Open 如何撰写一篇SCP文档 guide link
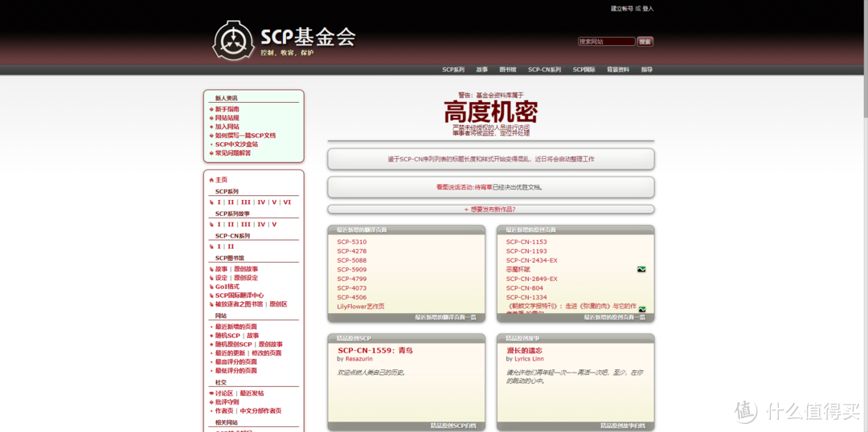This screenshot has width=868, height=432. [245, 136]
